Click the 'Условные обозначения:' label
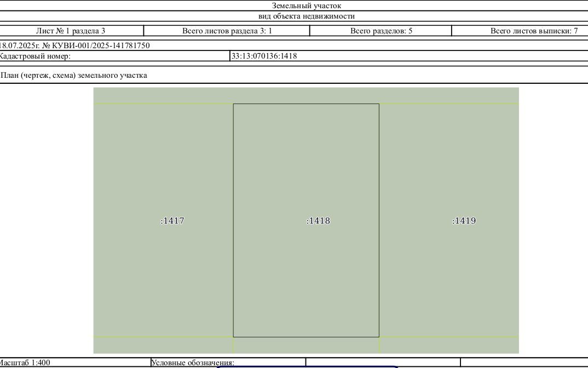 coord(192,363)
